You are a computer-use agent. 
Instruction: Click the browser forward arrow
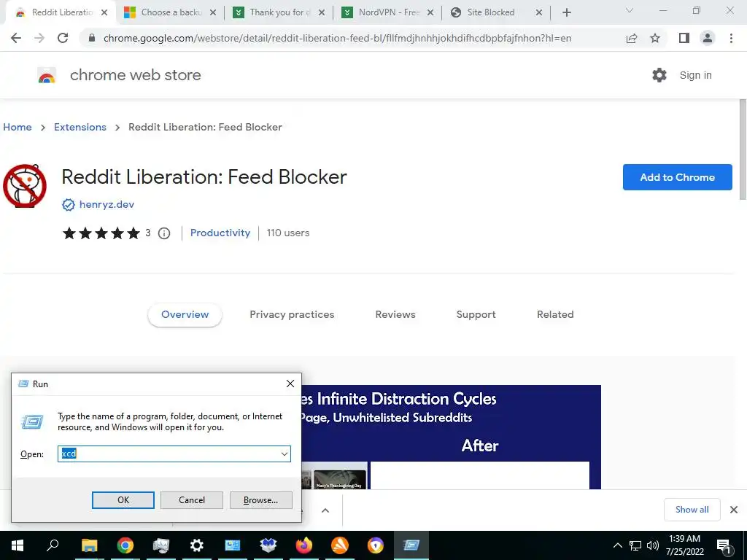click(39, 38)
